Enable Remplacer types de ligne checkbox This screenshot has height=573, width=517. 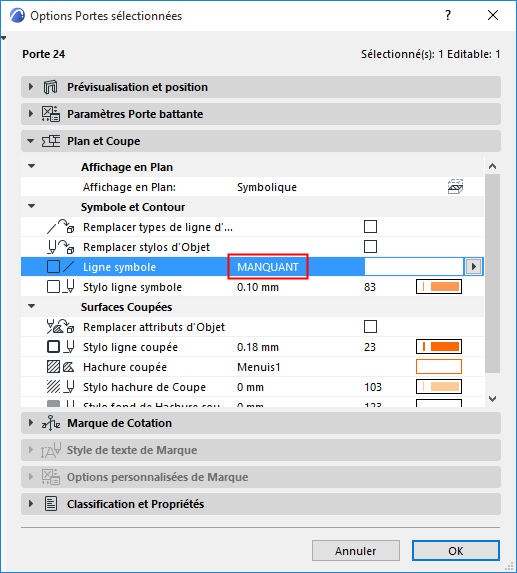coord(370,227)
